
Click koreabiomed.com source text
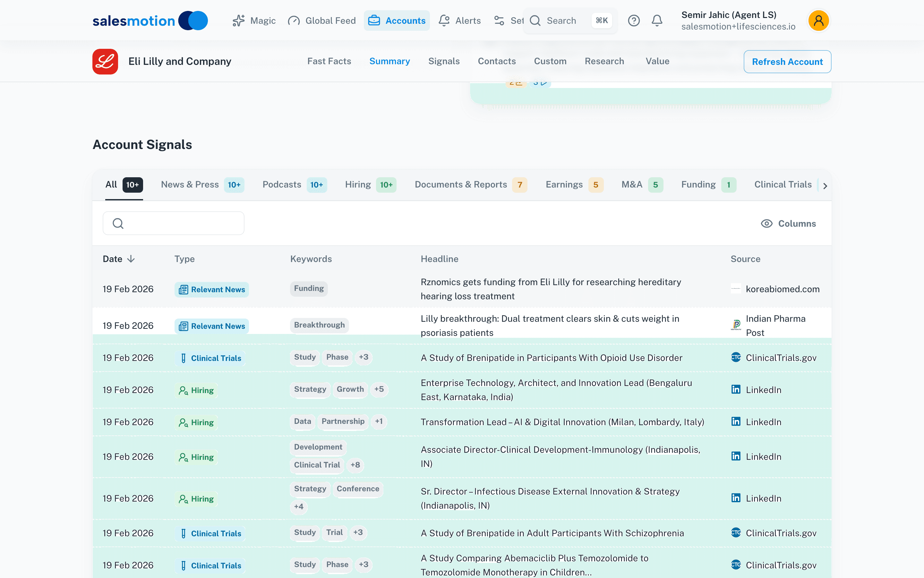[783, 289]
